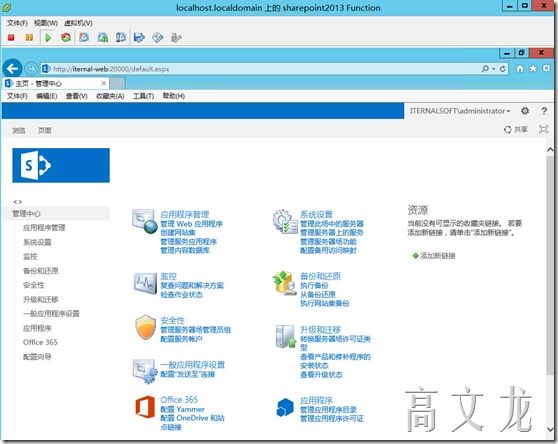Image resolution: width=558 pixels, height=444 pixels.
Task: Expand the ITERNALSOFT\administrator user menu
Action: coord(460,111)
